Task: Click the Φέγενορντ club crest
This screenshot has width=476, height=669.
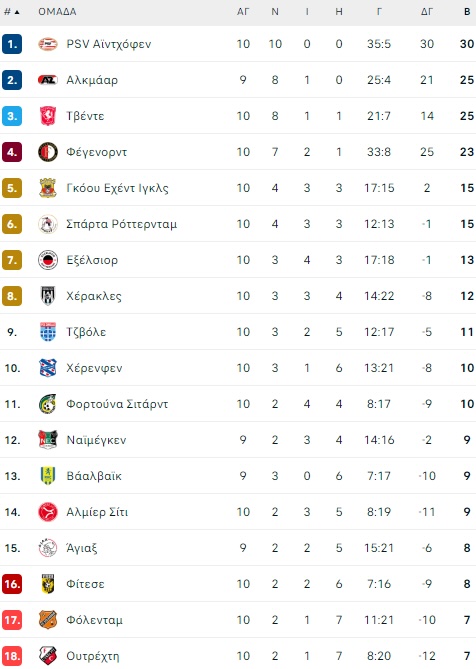Action: pyautogui.click(x=48, y=152)
